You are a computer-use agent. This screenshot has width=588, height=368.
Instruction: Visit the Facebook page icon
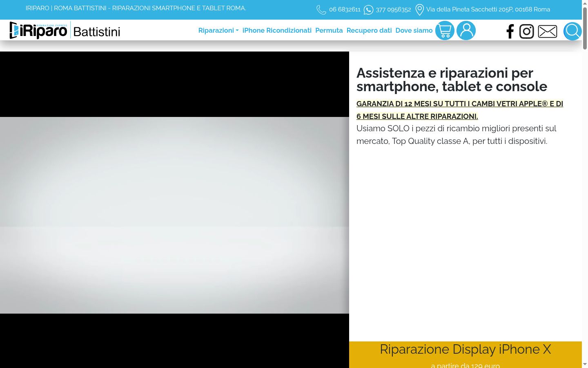(x=510, y=31)
